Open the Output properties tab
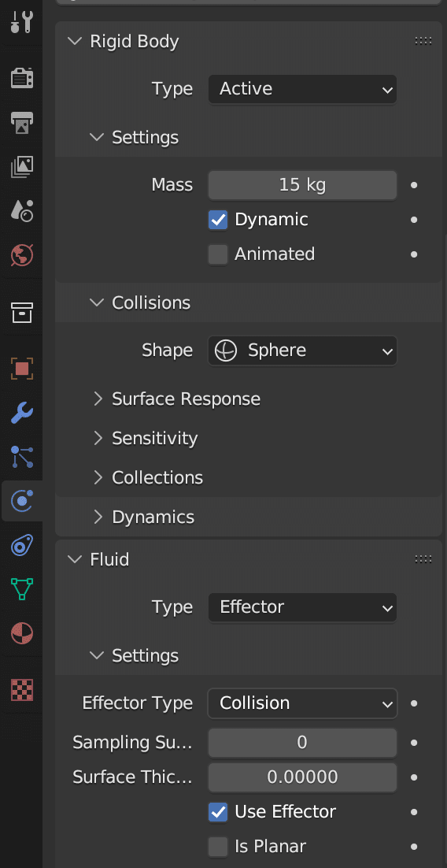The image size is (447, 868). click(22, 122)
